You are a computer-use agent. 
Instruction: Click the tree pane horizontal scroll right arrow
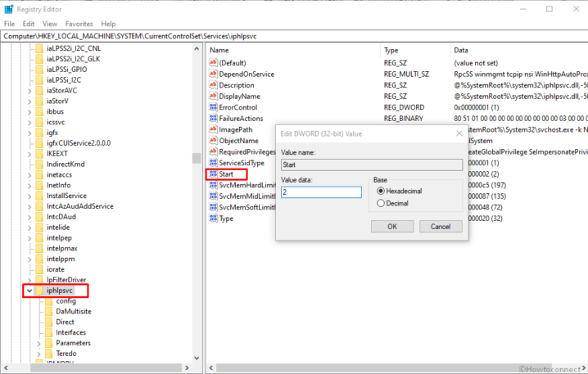pyautogui.click(x=187, y=368)
